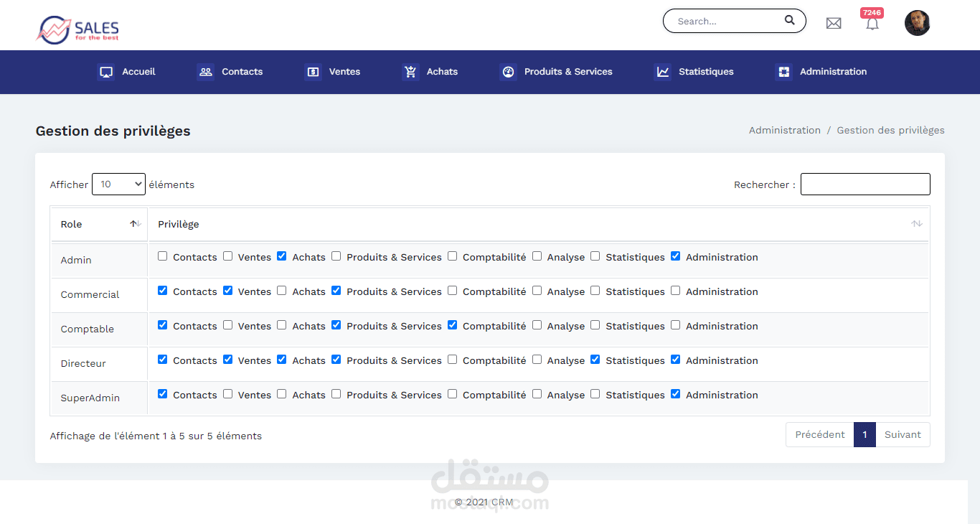
Task: Sort by Role column arrows
Action: point(136,224)
